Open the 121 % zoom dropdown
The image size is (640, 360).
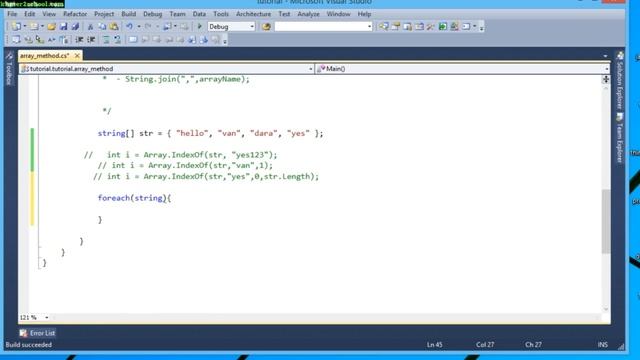tap(47, 317)
